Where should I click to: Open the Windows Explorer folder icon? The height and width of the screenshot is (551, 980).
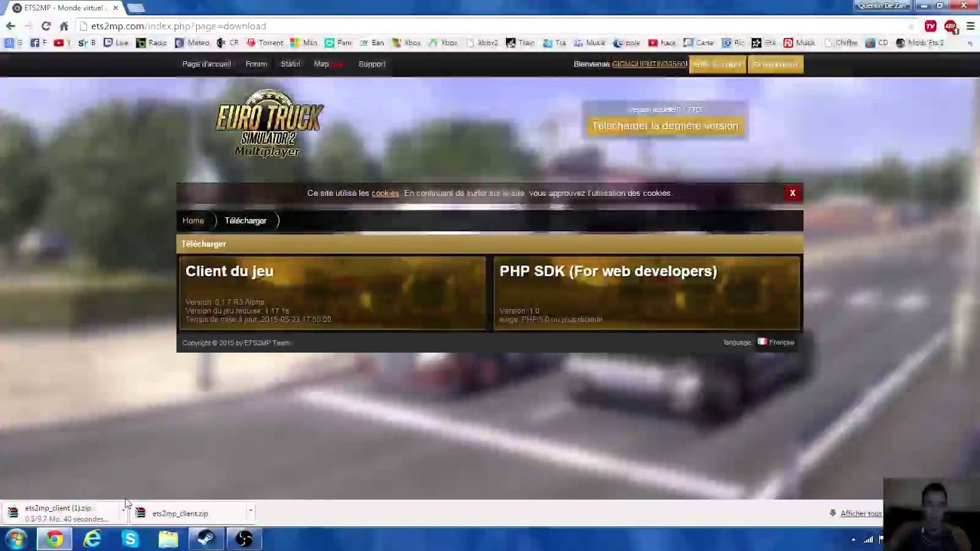(168, 540)
